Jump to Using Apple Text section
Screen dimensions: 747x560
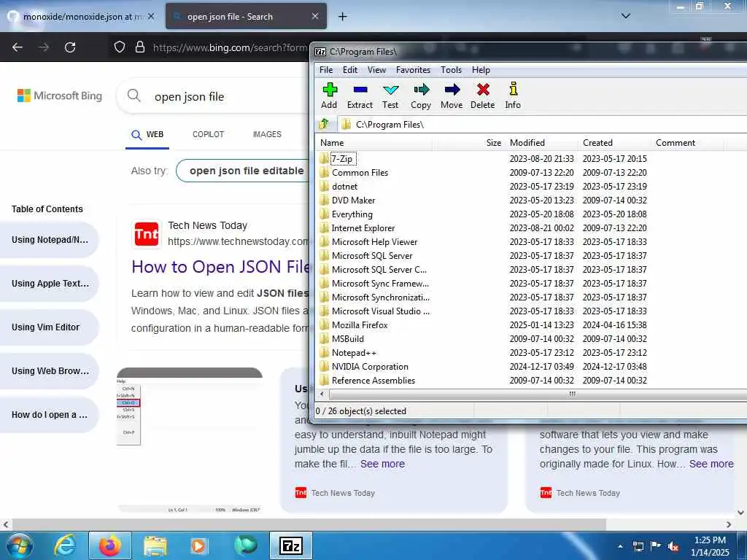tap(50, 284)
